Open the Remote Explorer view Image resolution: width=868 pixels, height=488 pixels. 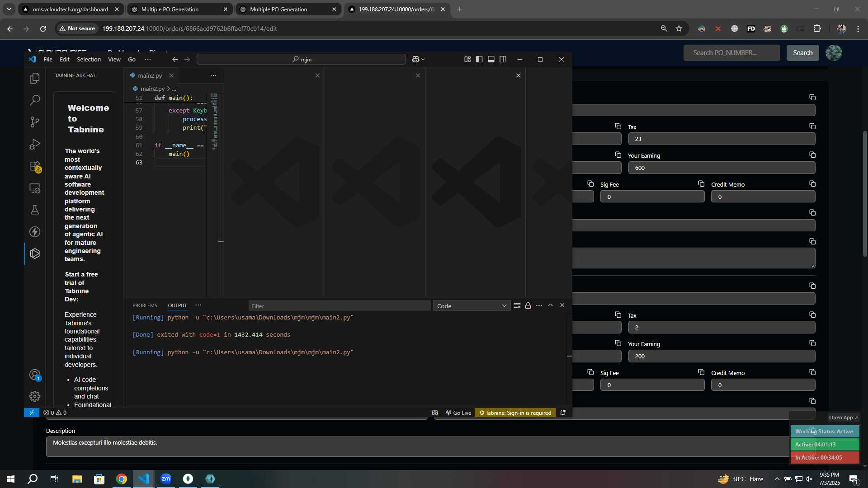35,188
